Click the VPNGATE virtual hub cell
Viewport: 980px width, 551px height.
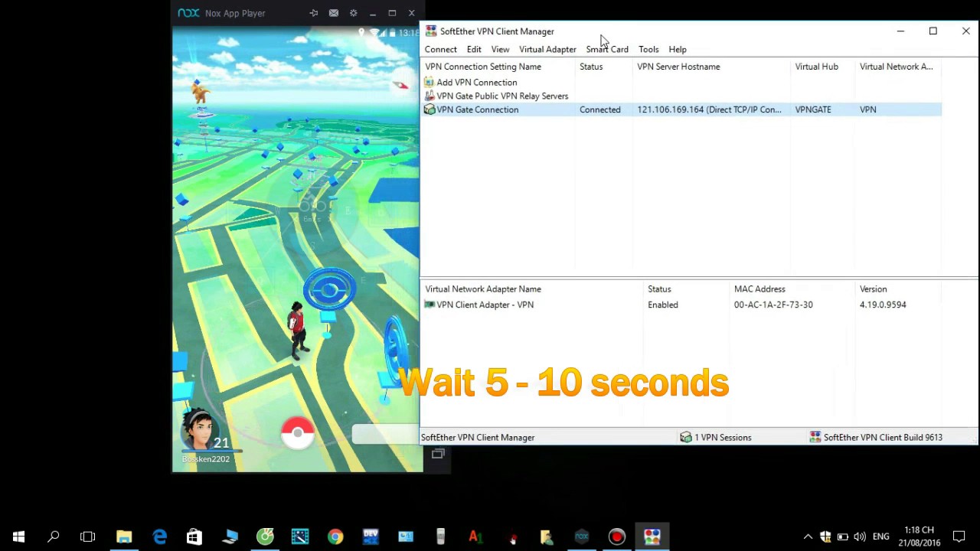click(812, 109)
